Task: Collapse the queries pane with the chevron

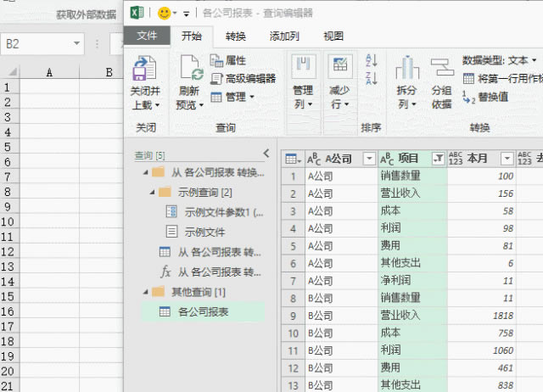Action: coord(266,154)
